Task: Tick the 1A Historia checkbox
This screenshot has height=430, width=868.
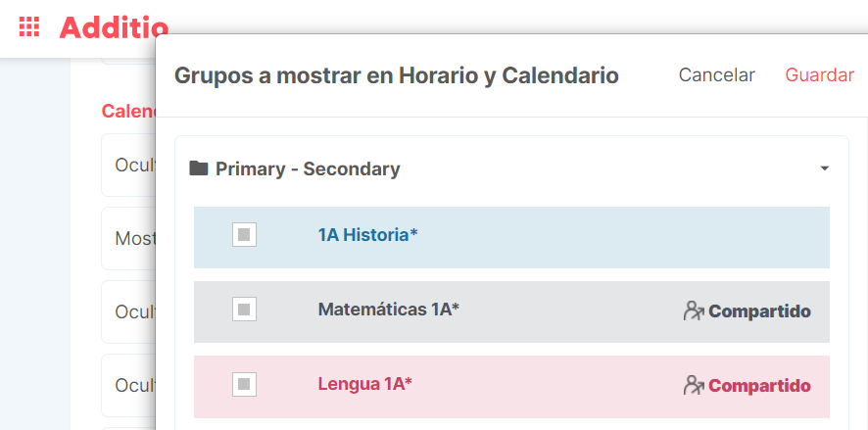Action: [244, 235]
